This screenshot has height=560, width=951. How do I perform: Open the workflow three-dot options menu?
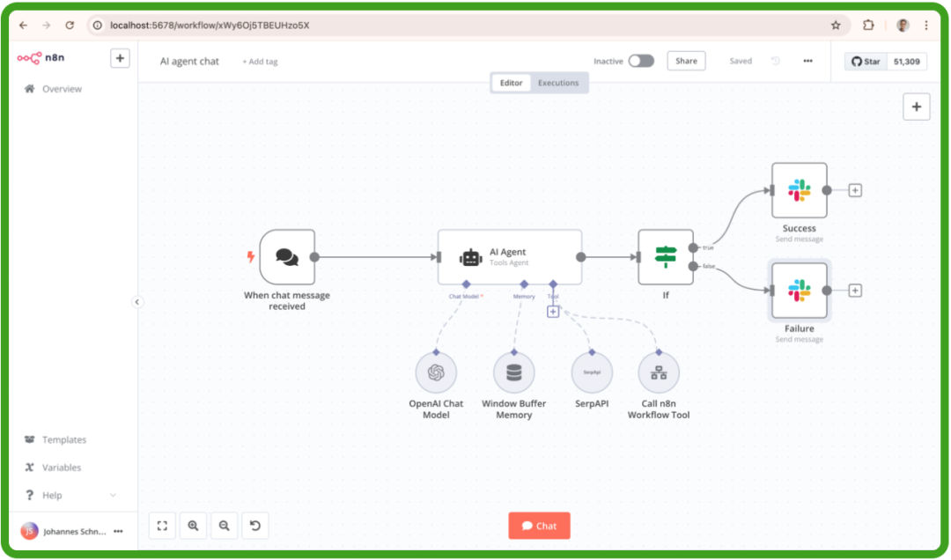coord(807,61)
